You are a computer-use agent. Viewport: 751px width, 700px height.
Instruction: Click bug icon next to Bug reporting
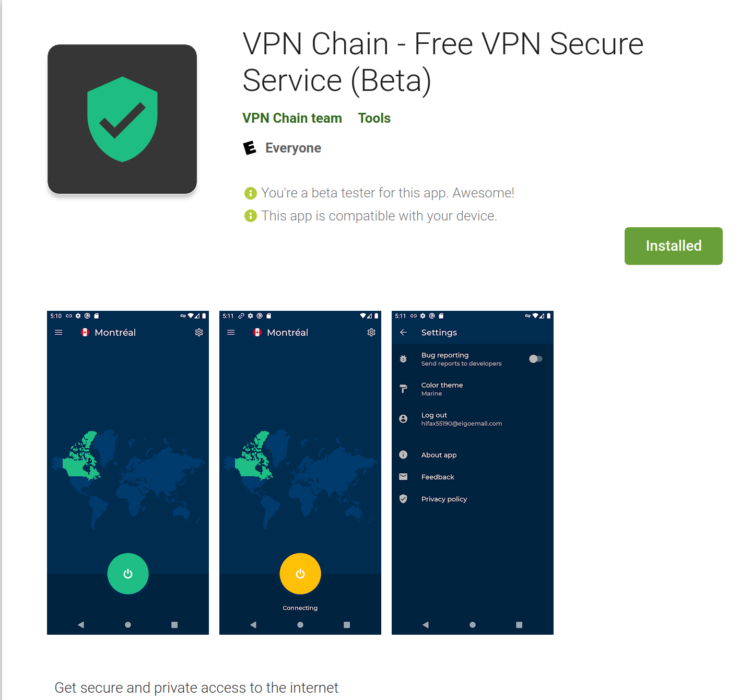tap(403, 359)
